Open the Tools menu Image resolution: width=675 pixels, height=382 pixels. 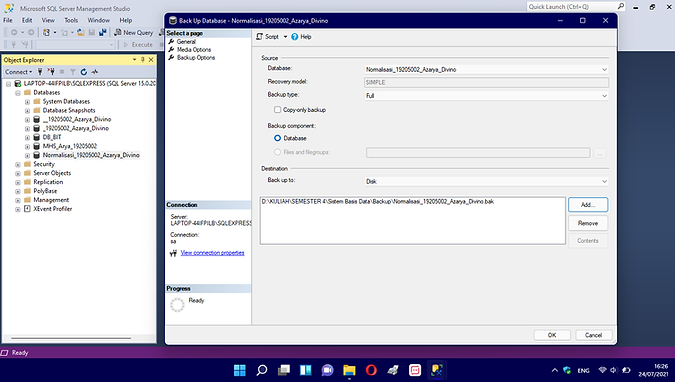[71, 20]
